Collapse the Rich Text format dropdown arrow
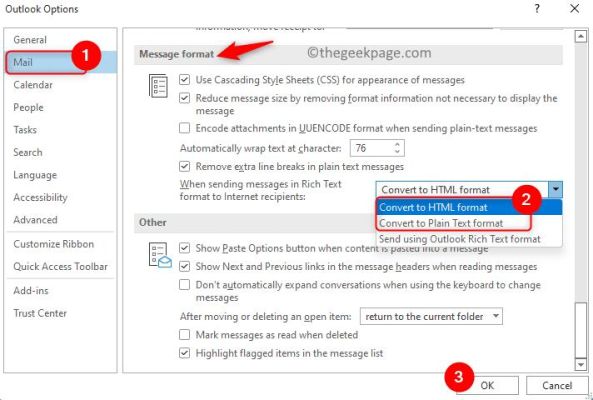This screenshot has height=400, width=593. 555,189
